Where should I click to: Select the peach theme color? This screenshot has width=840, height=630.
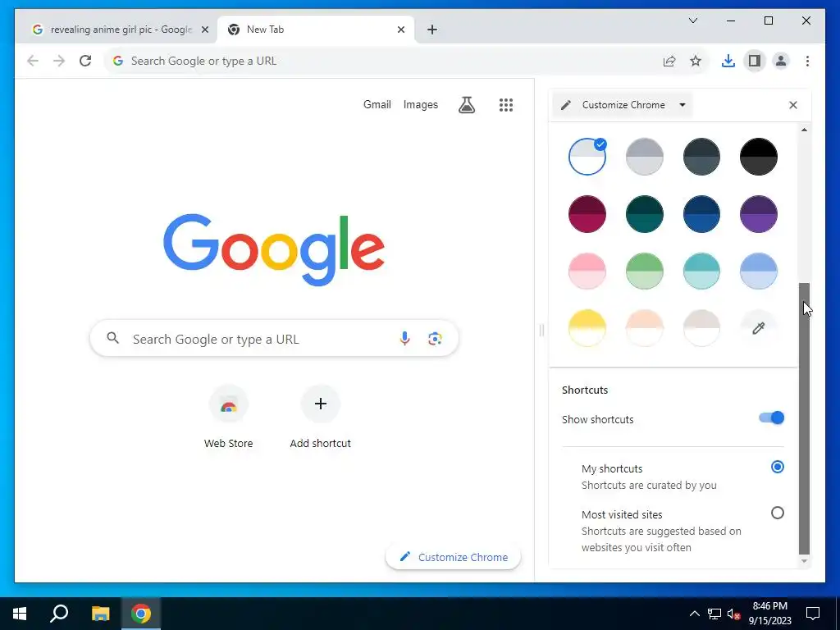click(645, 328)
